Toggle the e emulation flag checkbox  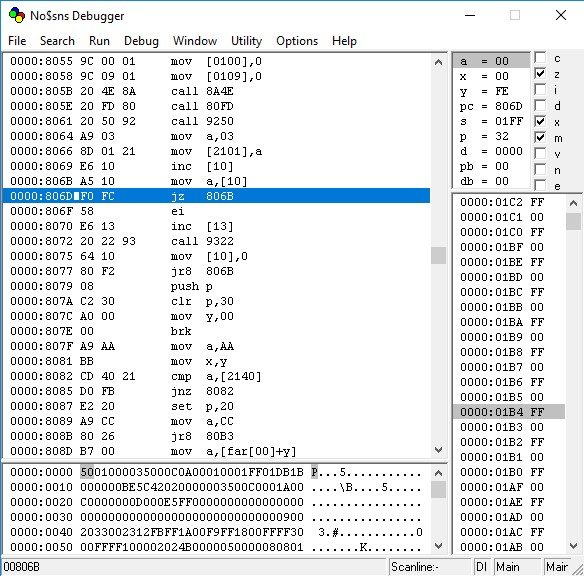click(540, 185)
